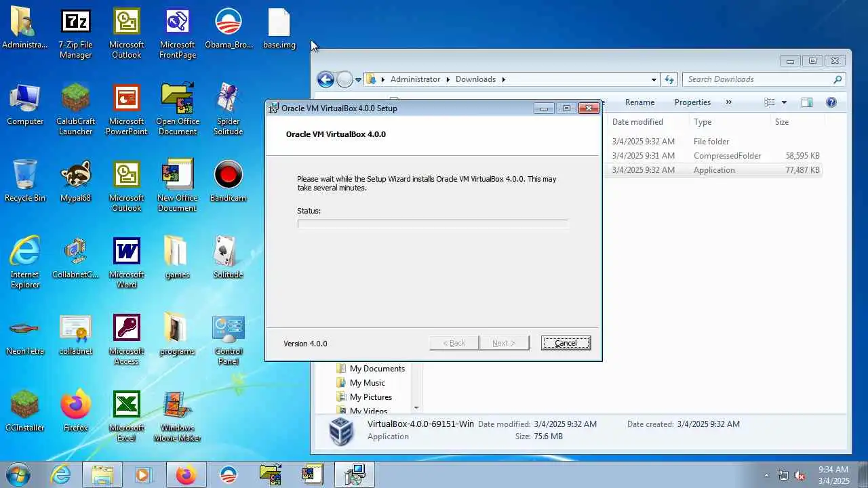Switch to Windows Explorer taskbar button

click(x=102, y=474)
